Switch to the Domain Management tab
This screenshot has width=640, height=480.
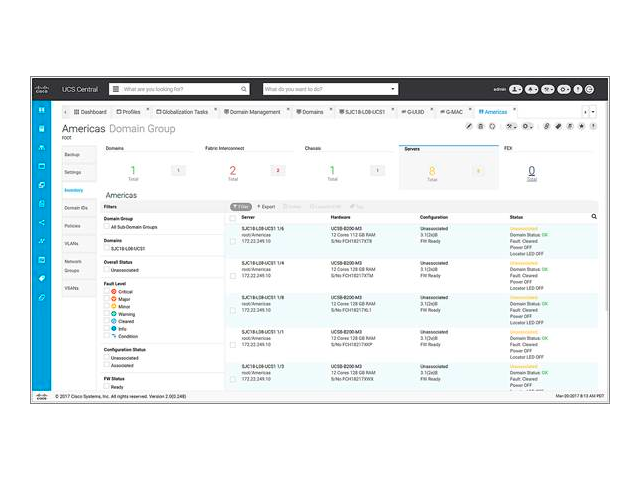point(252,112)
